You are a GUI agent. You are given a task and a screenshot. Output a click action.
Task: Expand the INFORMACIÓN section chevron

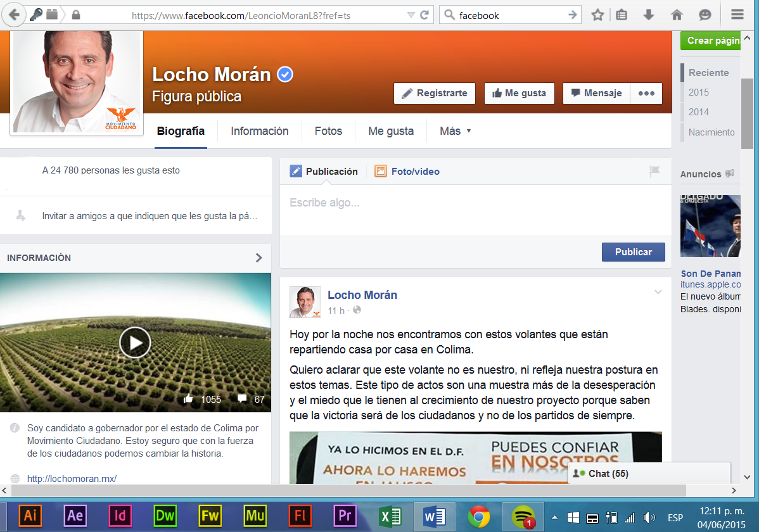[x=259, y=258]
